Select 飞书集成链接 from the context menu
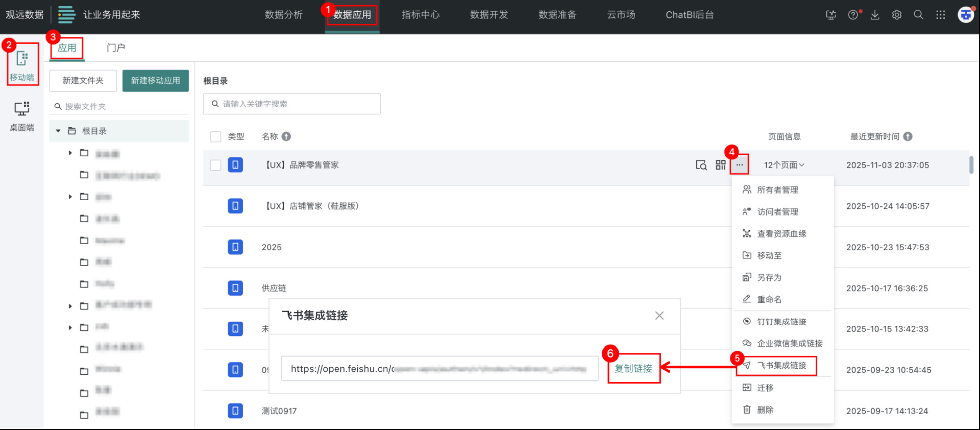Screen dimensions: 980x430 (x=781, y=366)
